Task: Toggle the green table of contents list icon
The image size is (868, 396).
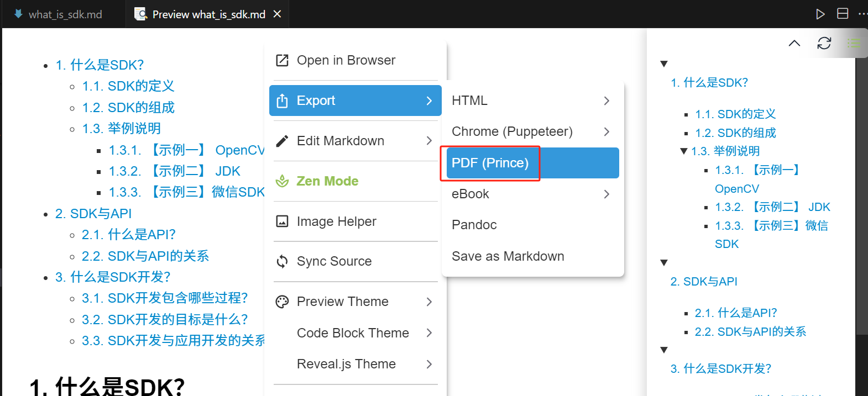Action: click(x=854, y=43)
